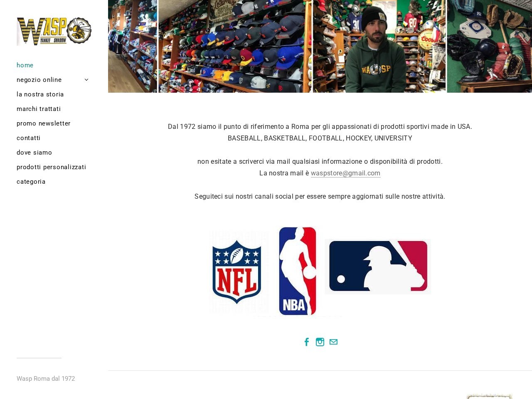Select the Wasp Yankee Shadow logo
This screenshot has height=399, width=532.
[54, 31]
